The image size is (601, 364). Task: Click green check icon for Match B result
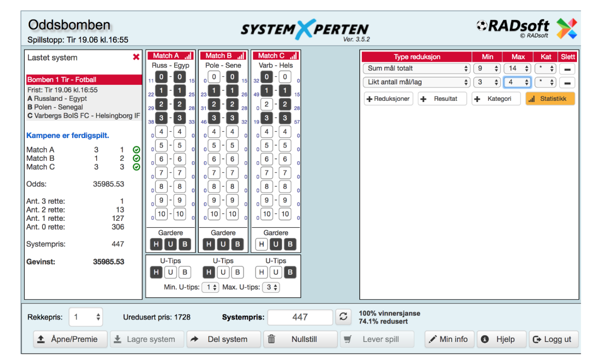click(x=137, y=158)
